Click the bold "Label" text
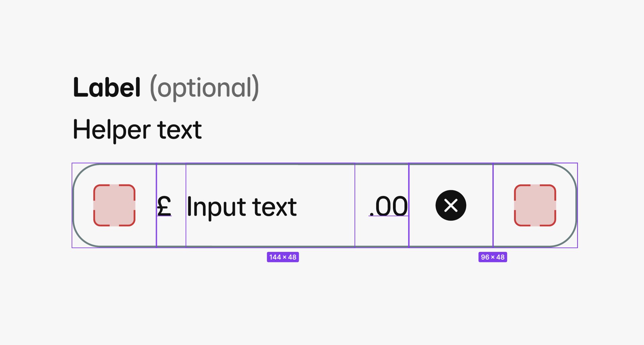This screenshot has height=345, width=644. point(107,88)
